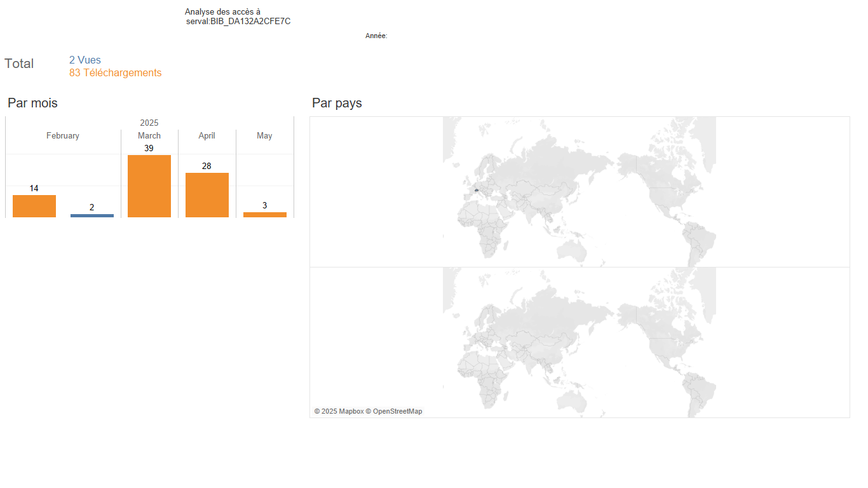
Task: Click the value label '14' above February
Action: [34, 189]
